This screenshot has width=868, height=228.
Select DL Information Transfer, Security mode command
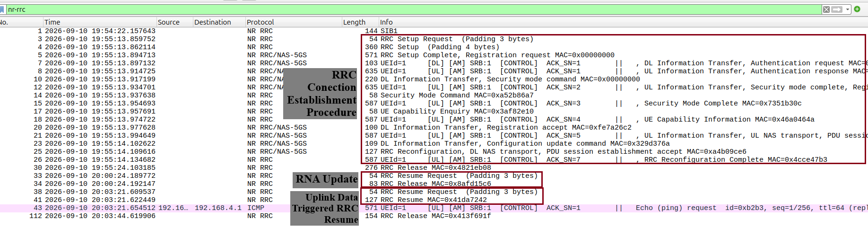[434, 79]
